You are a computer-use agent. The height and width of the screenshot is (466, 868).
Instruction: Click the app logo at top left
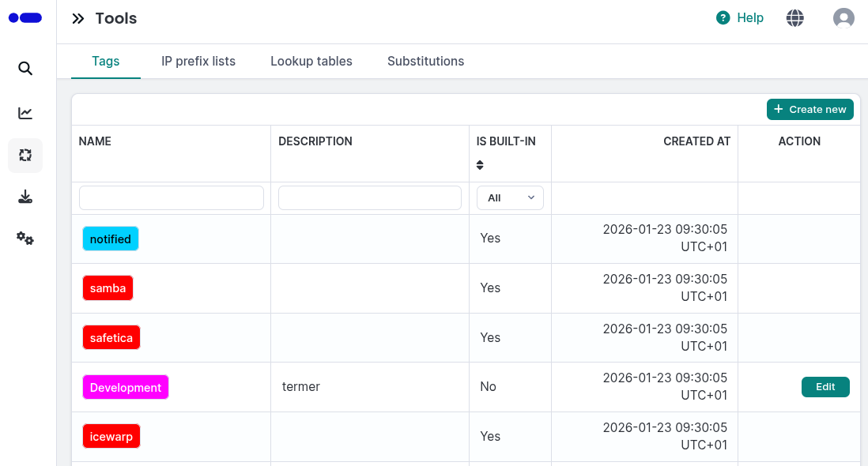25,17
